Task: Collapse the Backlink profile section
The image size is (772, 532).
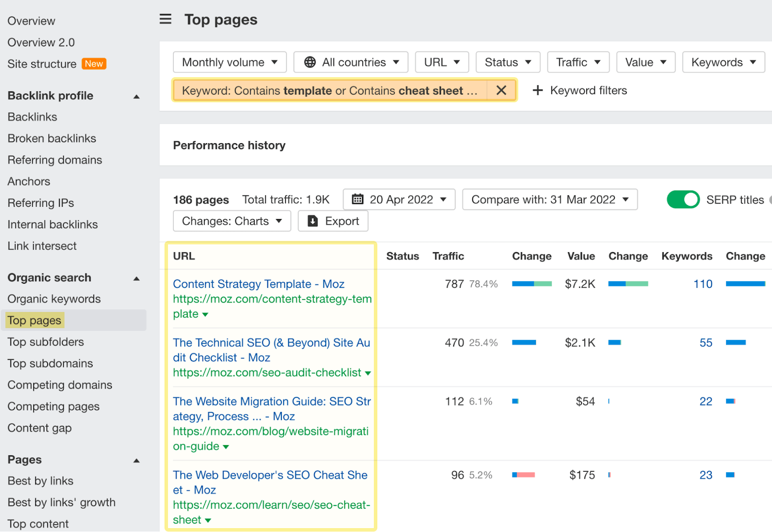Action: (137, 96)
